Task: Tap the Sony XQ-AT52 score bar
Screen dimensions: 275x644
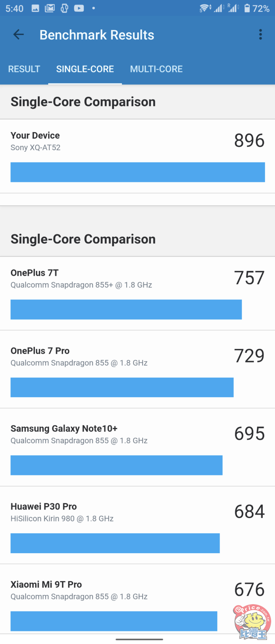Action: (138, 172)
